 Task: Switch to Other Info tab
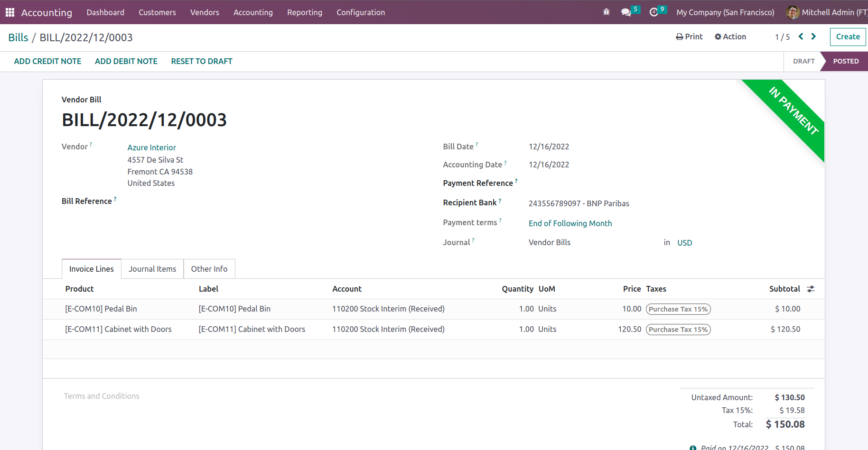(209, 269)
